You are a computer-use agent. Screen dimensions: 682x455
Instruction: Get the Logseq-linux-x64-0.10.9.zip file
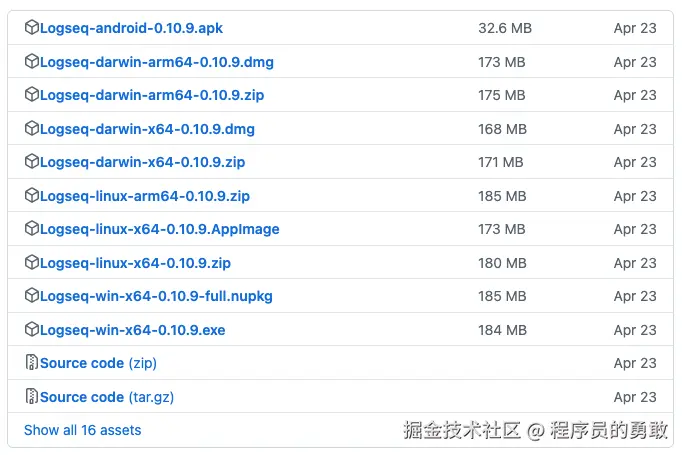(135, 263)
